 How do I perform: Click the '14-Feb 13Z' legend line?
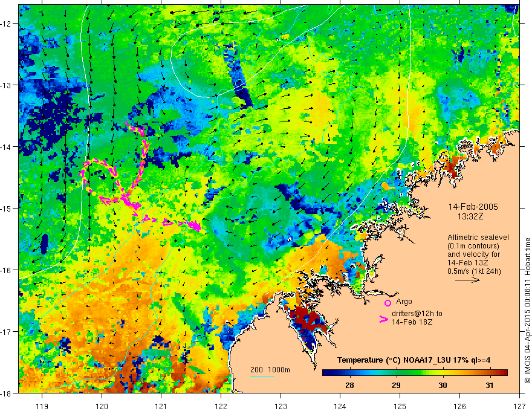pyautogui.click(x=467, y=263)
